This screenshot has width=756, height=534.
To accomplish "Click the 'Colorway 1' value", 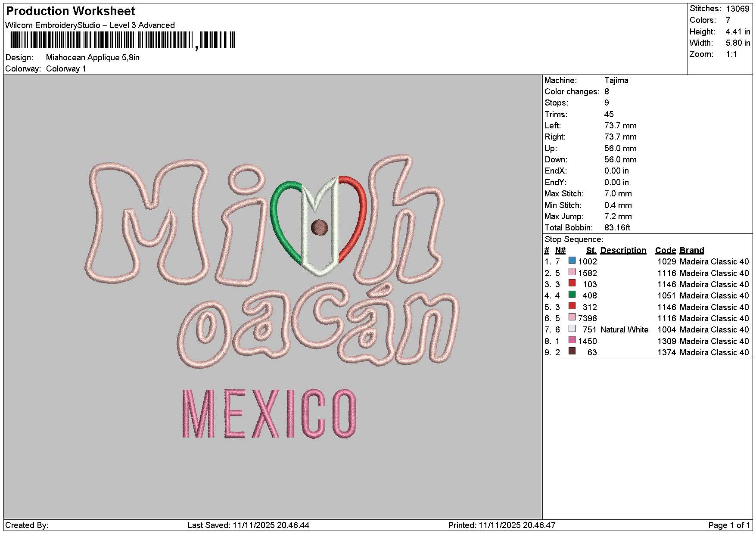I will (x=66, y=69).
